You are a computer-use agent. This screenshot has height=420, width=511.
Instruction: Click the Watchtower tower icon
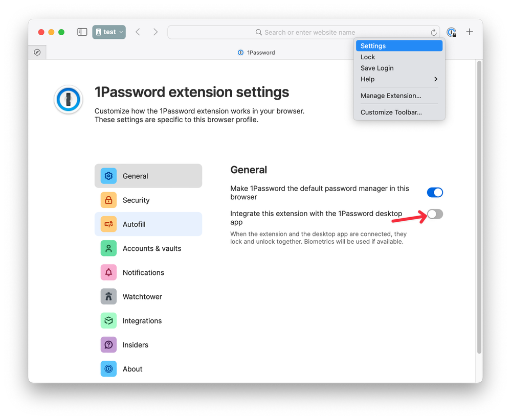[108, 297]
